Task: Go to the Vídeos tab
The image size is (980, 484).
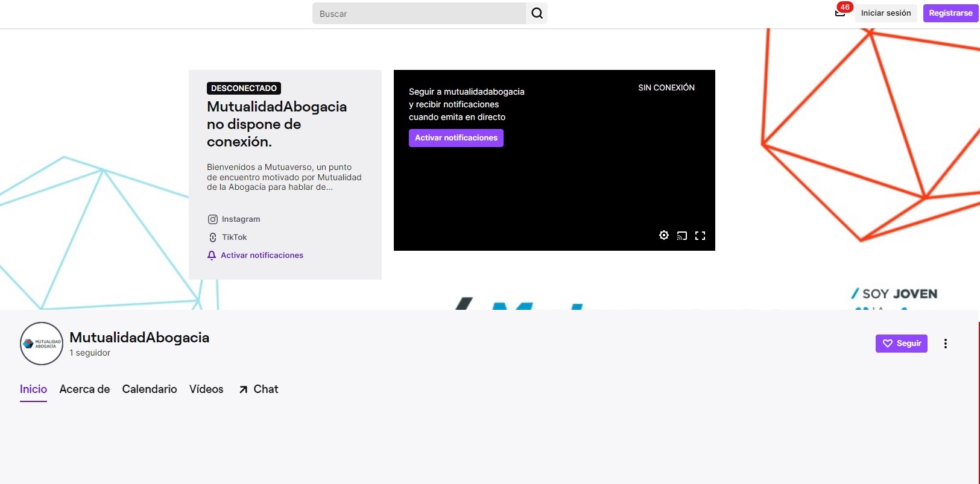Action: click(x=206, y=389)
